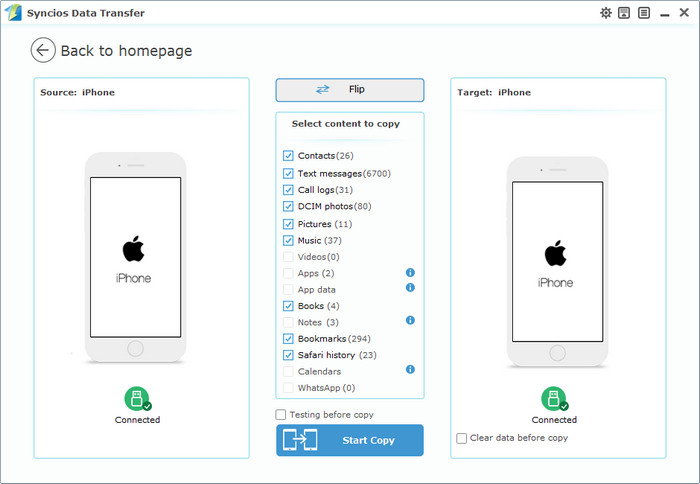Open the settings gear icon

605,13
